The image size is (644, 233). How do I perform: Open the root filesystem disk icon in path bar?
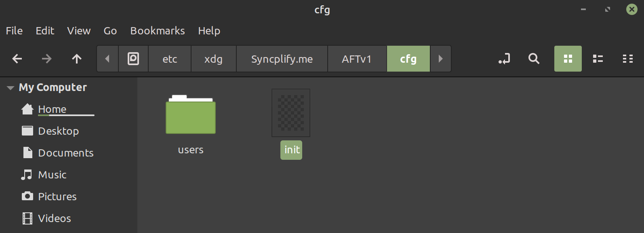coord(133,59)
